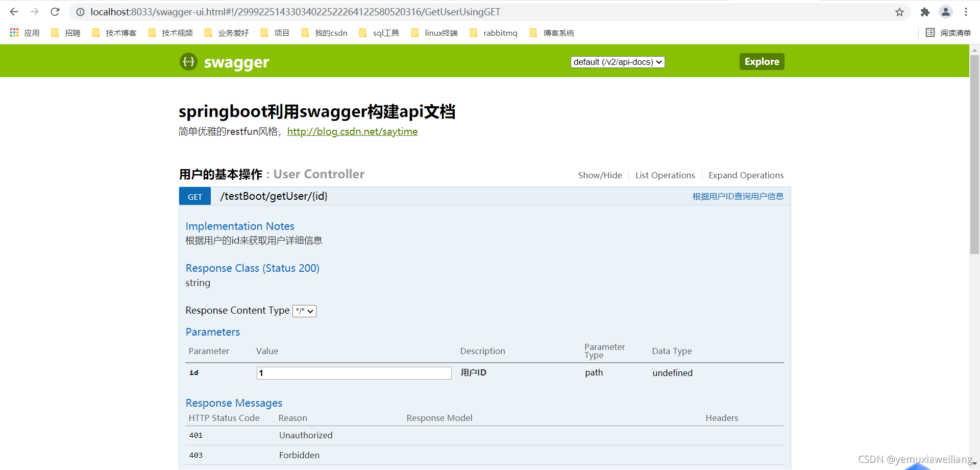Reload the page with the refresh icon
The height and width of the screenshot is (470, 980).
(x=55, y=12)
